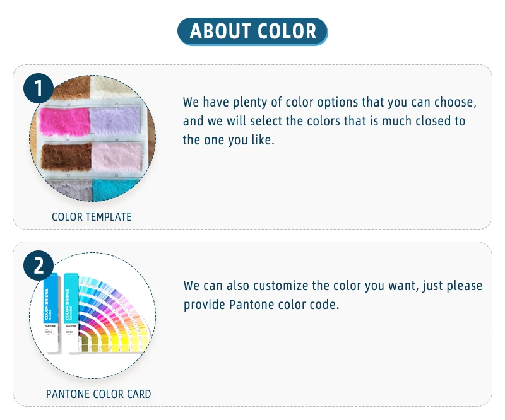Click the number 1 circle badge
Image resolution: width=505 pixels, height=420 pixels.
point(39,88)
